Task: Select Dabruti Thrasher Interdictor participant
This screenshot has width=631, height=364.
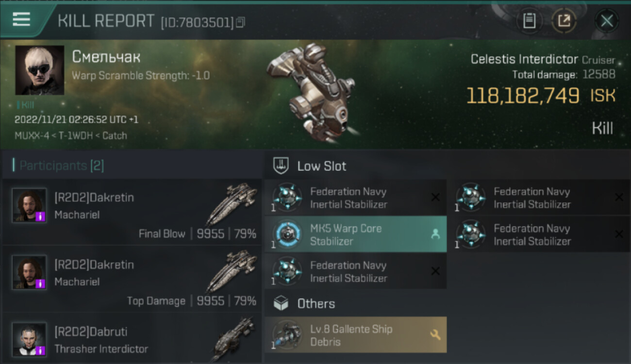Action: click(x=132, y=339)
